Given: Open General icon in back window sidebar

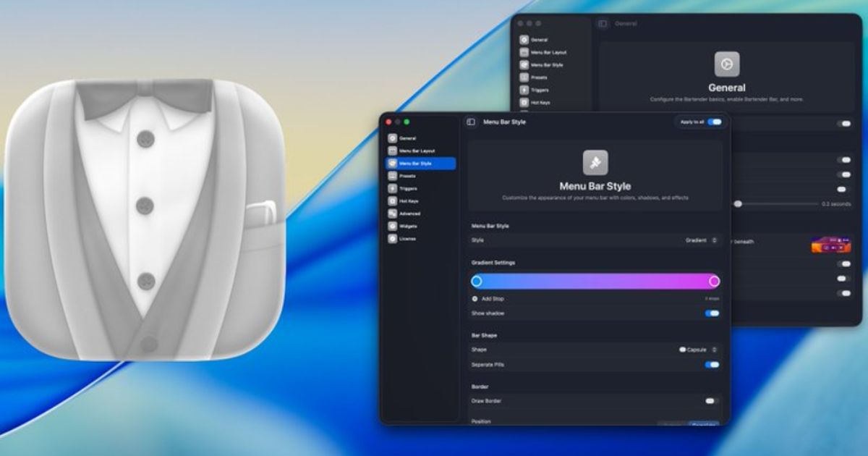Looking at the screenshot, I should coord(524,40).
